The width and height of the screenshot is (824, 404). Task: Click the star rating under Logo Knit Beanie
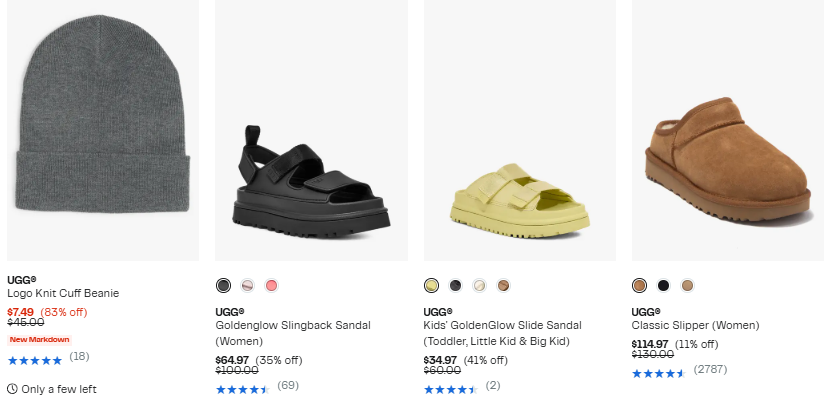34,358
